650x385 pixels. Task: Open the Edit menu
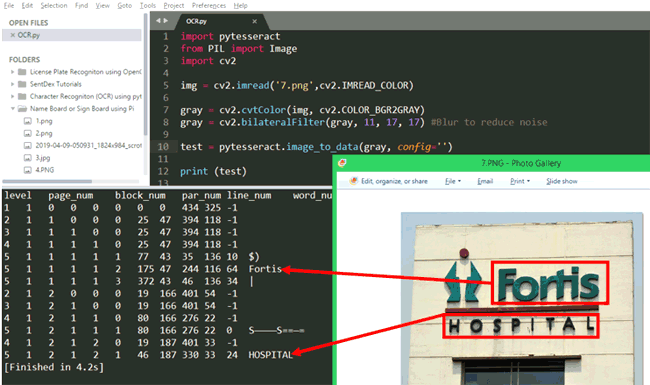(27, 5)
